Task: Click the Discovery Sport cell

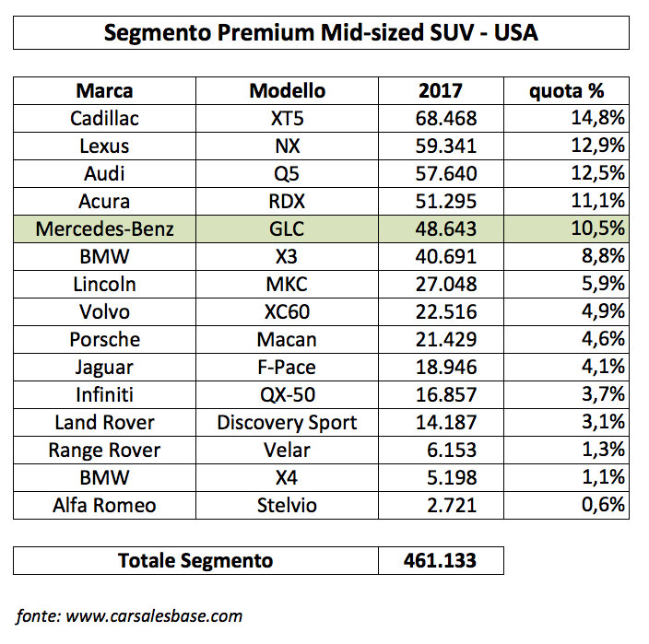Action: (287, 422)
